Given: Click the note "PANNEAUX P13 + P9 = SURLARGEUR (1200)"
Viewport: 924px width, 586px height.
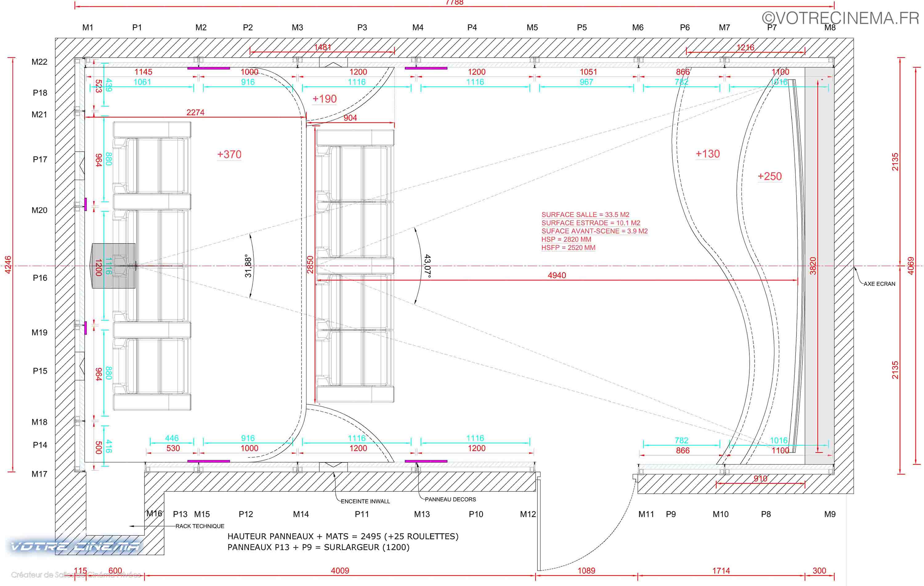Looking at the screenshot, I should click(x=318, y=547).
